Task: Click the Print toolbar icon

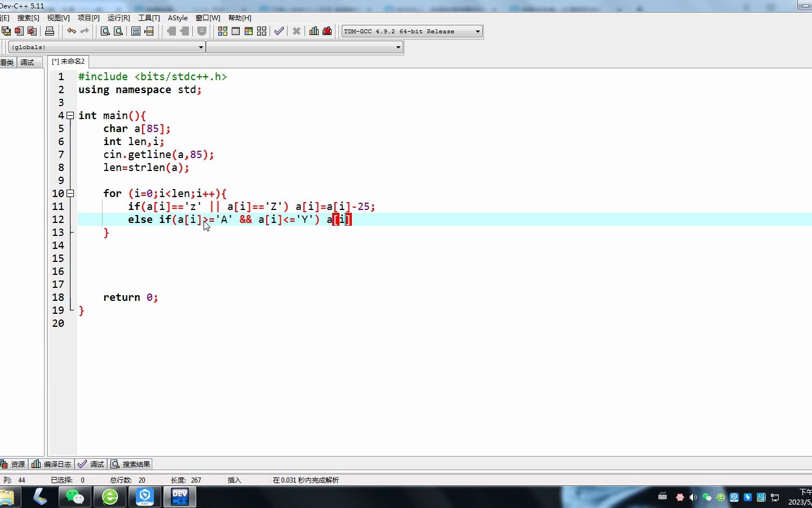Action: [50, 31]
